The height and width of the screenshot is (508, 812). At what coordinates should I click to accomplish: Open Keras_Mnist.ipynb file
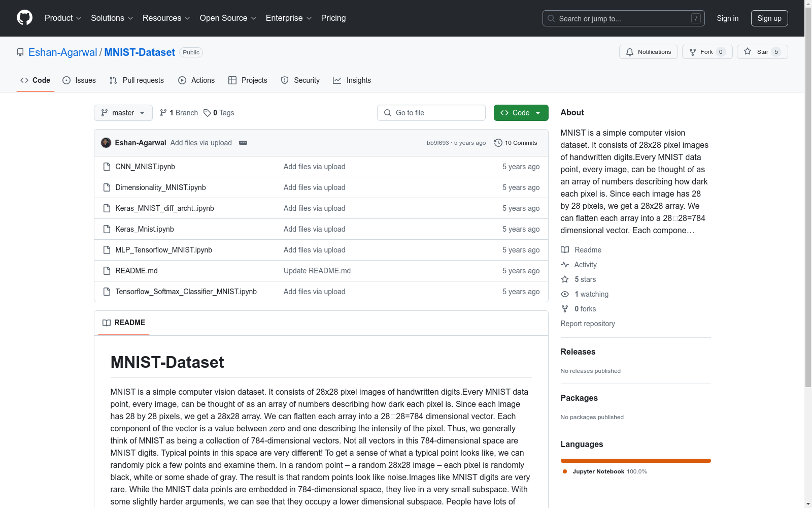click(145, 229)
